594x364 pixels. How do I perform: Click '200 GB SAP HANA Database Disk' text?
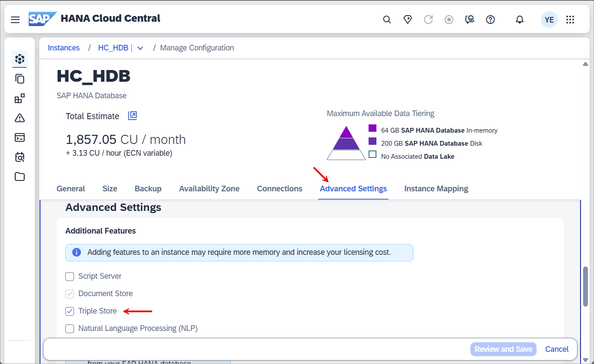(432, 144)
